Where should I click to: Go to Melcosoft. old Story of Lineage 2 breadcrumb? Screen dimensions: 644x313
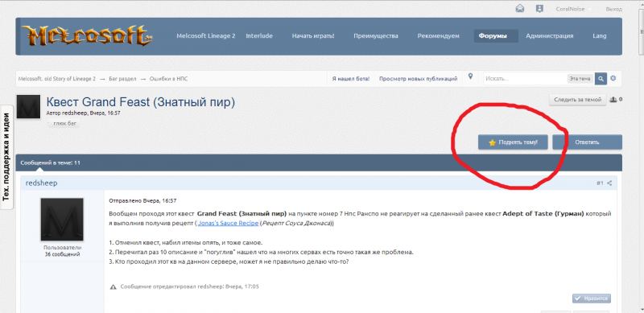click(56, 79)
